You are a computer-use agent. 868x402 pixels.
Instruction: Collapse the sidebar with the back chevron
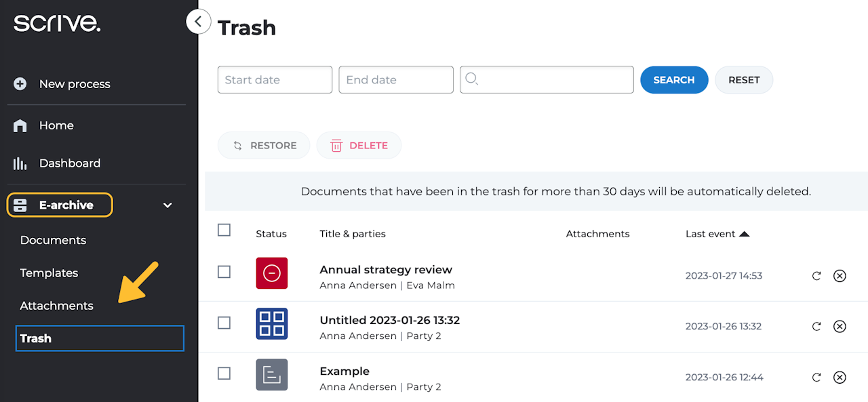pos(198,22)
